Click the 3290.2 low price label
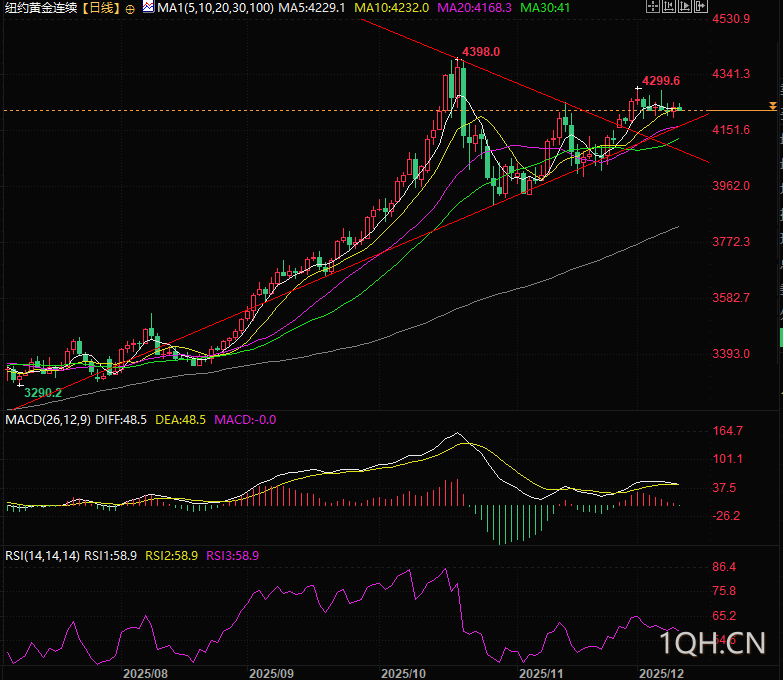The height and width of the screenshot is (680, 783). click(43, 393)
